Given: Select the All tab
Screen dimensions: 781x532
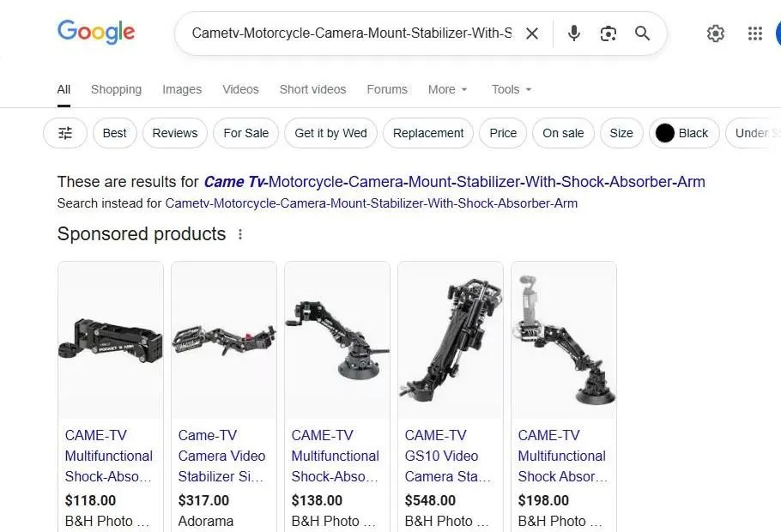Looking at the screenshot, I should click(x=64, y=89).
